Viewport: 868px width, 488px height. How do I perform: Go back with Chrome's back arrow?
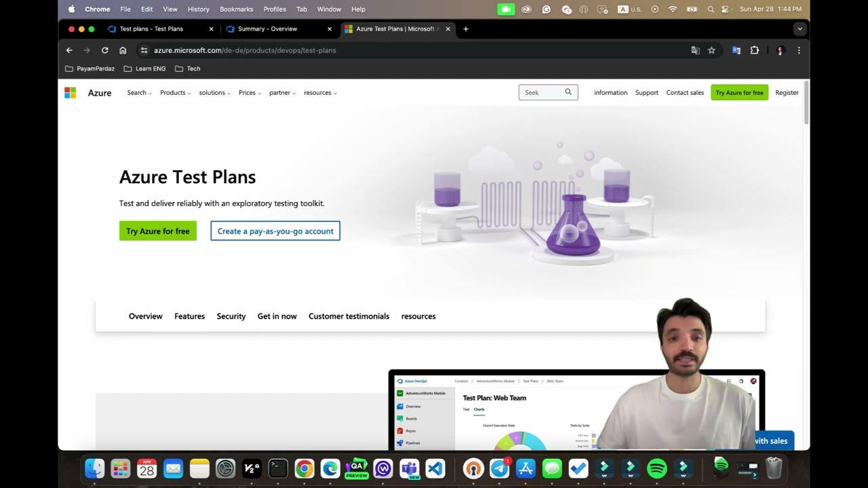tap(69, 50)
